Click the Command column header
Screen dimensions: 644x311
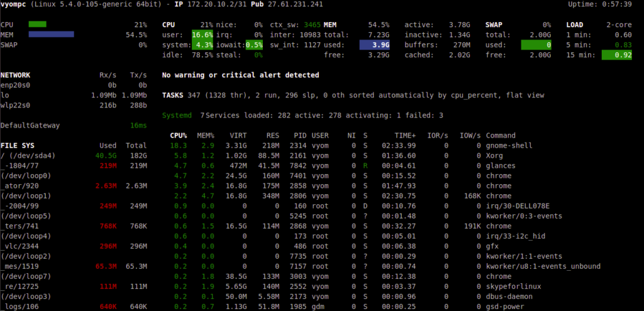click(x=501, y=136)
